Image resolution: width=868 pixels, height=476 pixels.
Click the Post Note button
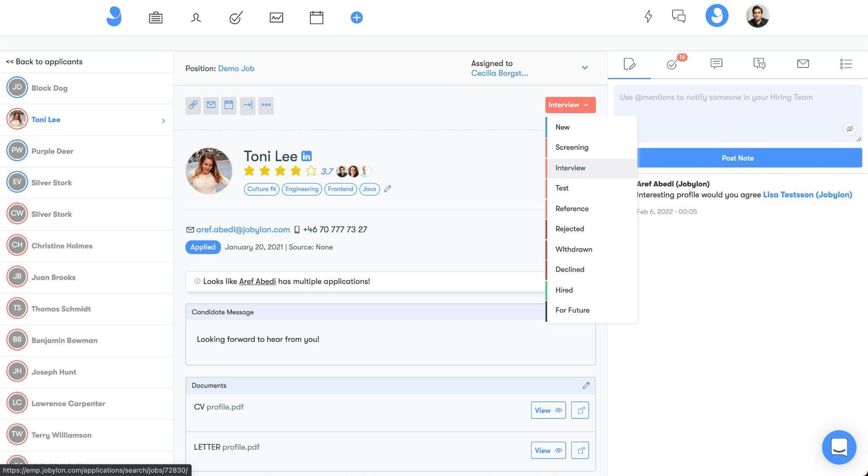point(738,158)
